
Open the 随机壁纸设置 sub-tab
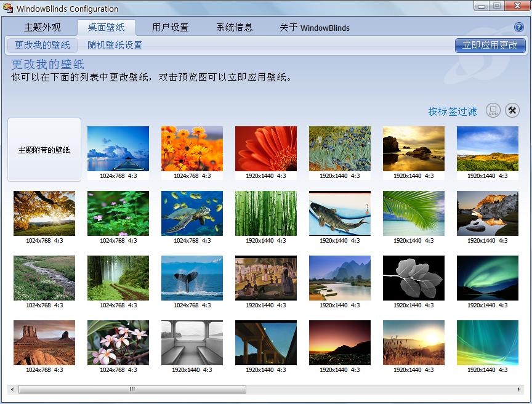pos(115,45)
